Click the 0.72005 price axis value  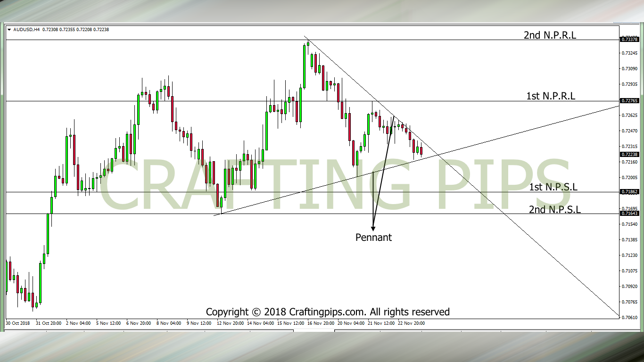pos(630,177)
